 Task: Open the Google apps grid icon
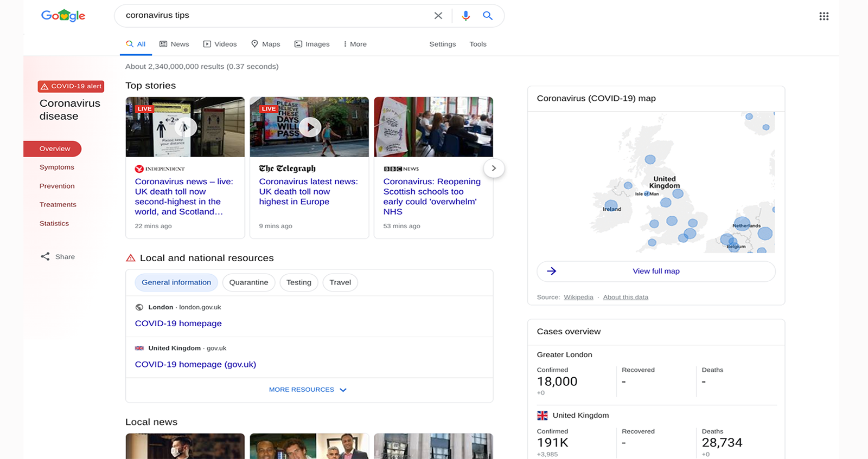[824, 16]
